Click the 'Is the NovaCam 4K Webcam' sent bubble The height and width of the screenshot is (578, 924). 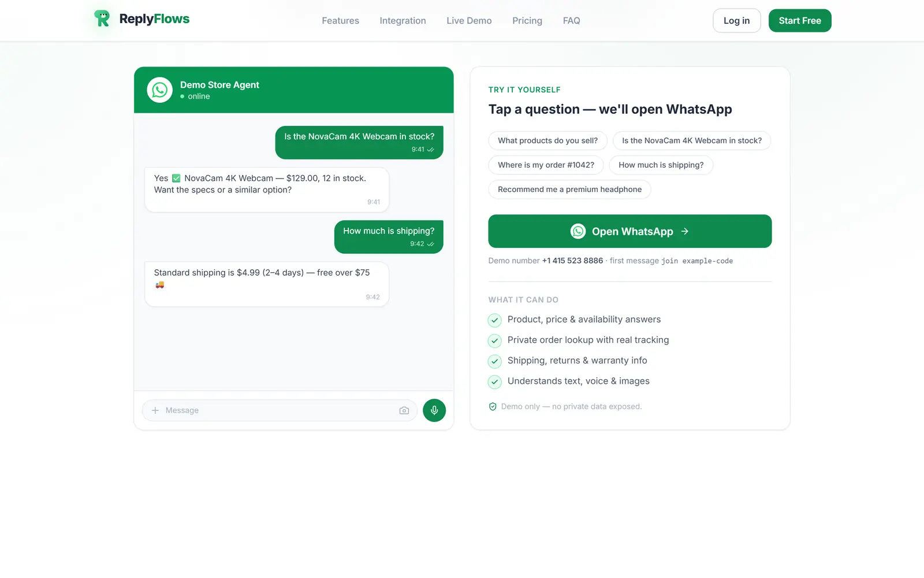pos(359,142)
